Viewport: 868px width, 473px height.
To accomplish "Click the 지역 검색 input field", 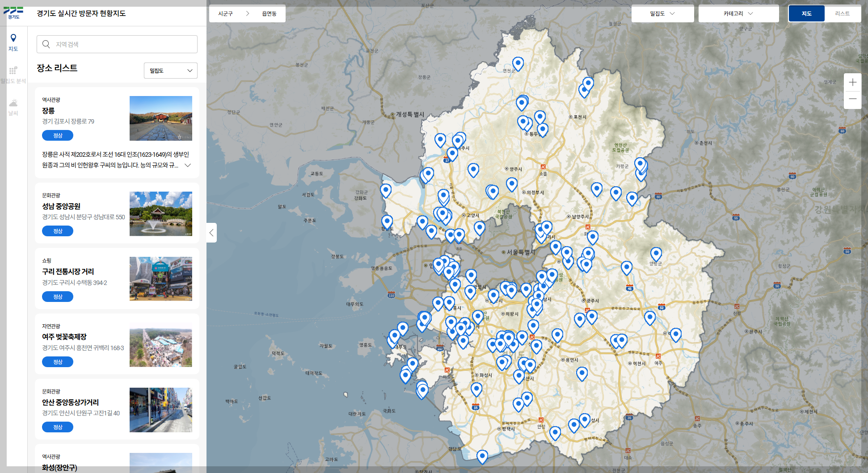I will (x=117, y=44).
